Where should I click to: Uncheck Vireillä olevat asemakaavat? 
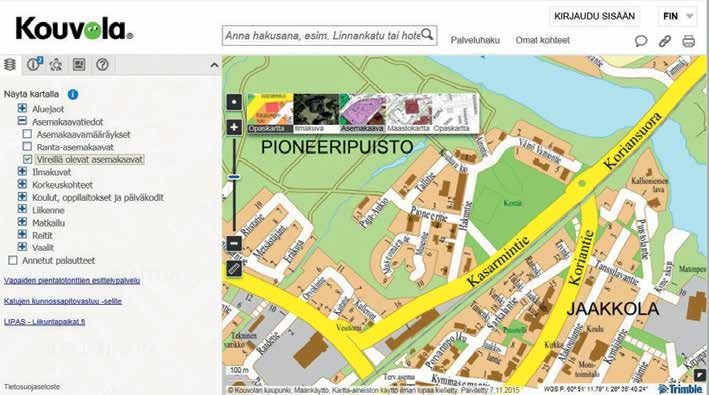[x=27, y=159]
